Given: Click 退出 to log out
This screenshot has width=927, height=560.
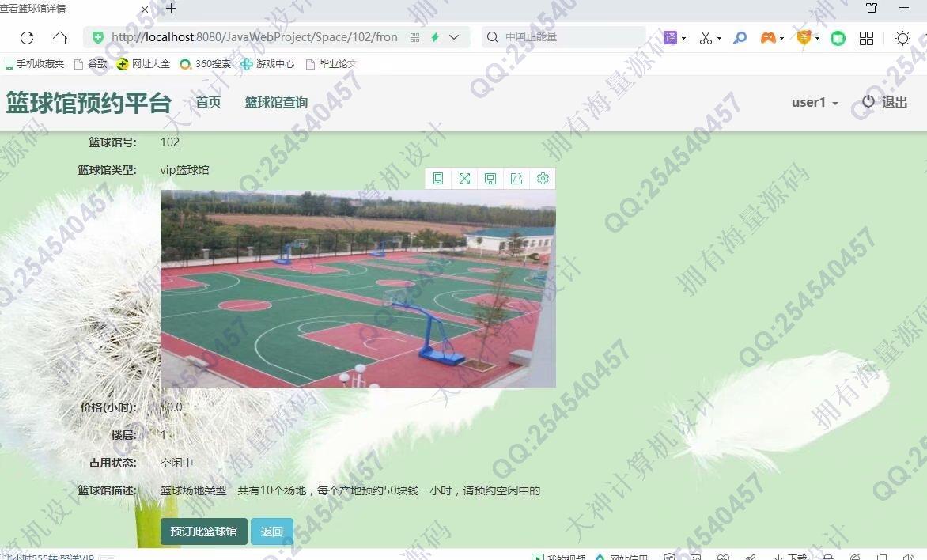Looking at the screenshot, I should pyautogui.click(x=885, y=102).
